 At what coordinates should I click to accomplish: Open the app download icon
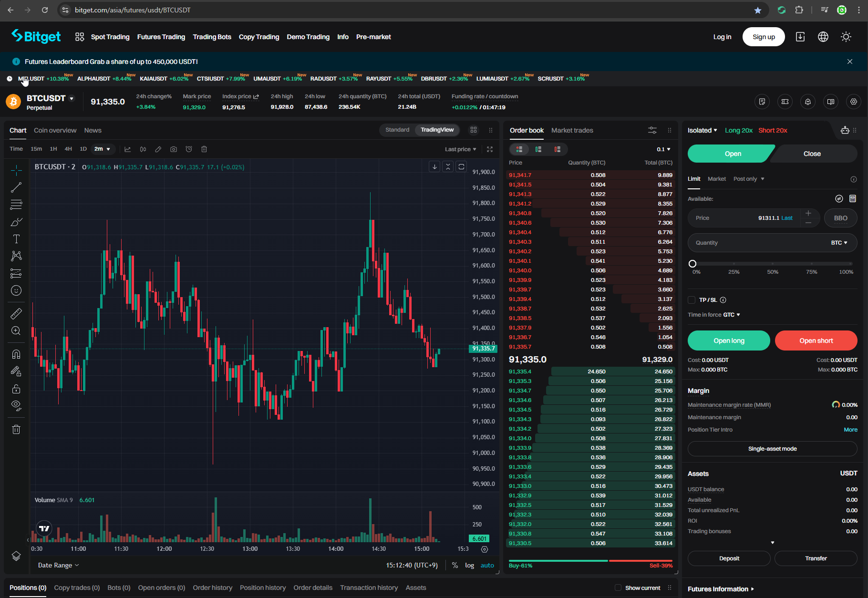click(x=800, y=37)
